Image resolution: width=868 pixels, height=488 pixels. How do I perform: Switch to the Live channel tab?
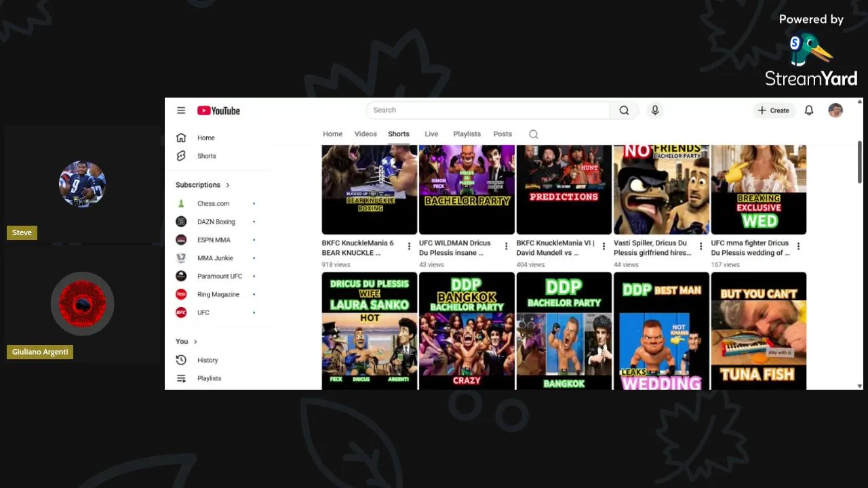click(x=431, y=134)
